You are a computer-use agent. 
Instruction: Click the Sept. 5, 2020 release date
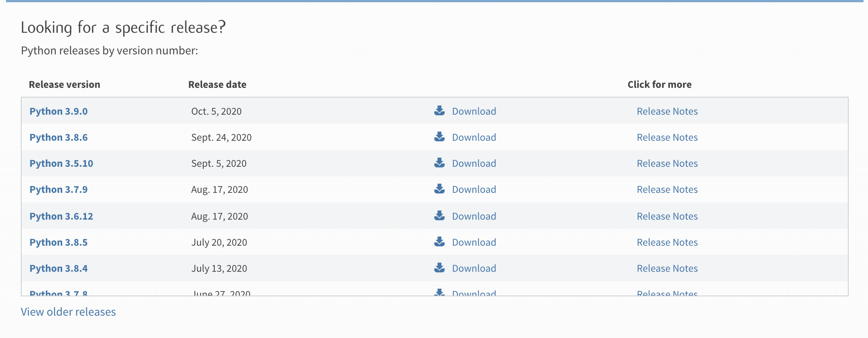218,163
